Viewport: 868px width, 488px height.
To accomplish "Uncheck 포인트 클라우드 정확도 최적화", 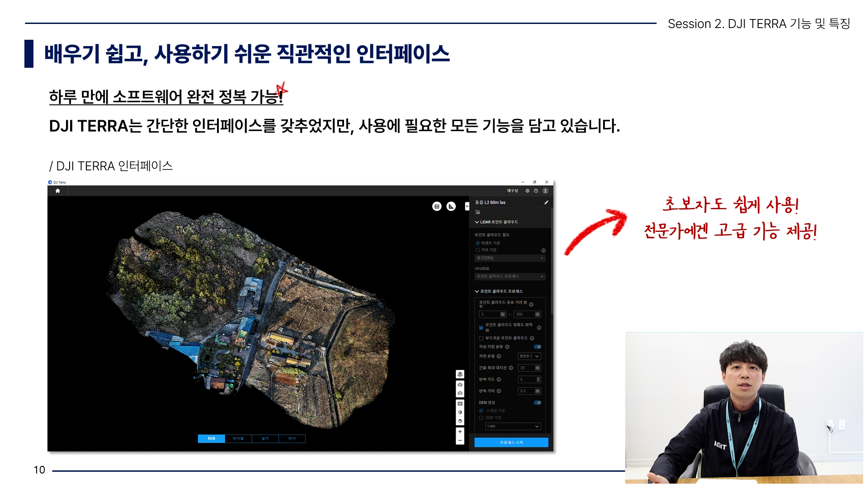I will click(481, 328).
